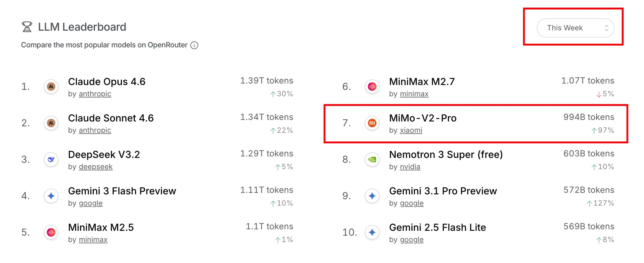Open the Gemini 2.5 Flash Lite model
Screen dimensions: 644x263
(x=438, y=227)
